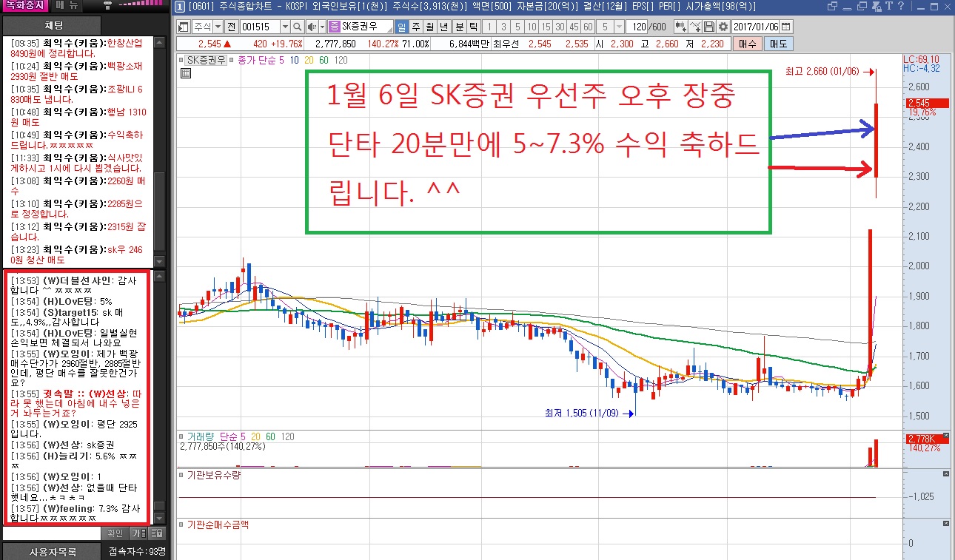Close the 기관순매수금액 indicator panel
The image size is (955, 560).
coord(945,524)
